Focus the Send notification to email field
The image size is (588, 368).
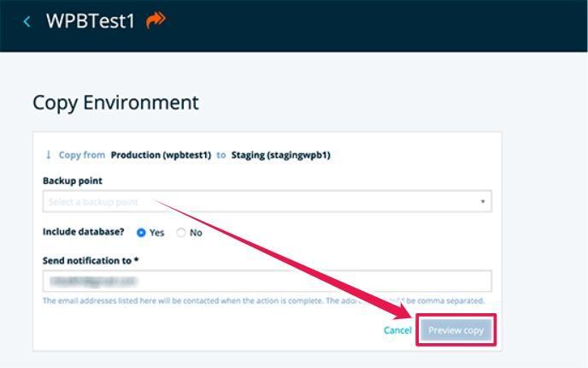point(267,281)
